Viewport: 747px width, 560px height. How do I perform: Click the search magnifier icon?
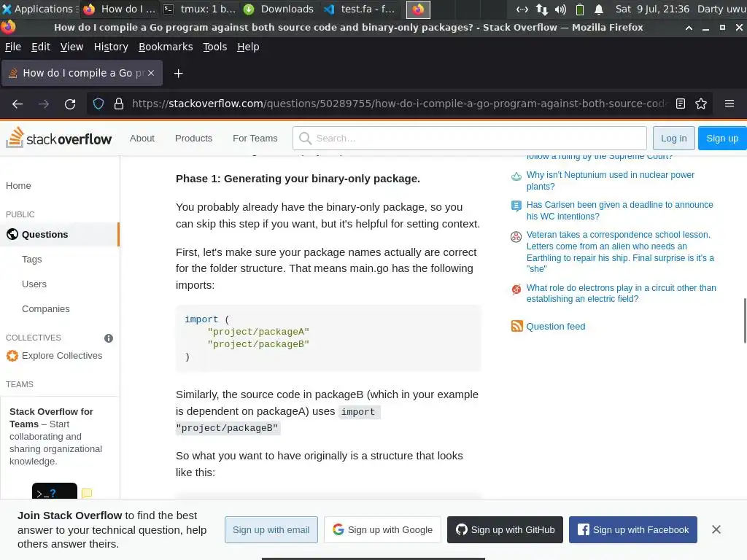[305, 138]
